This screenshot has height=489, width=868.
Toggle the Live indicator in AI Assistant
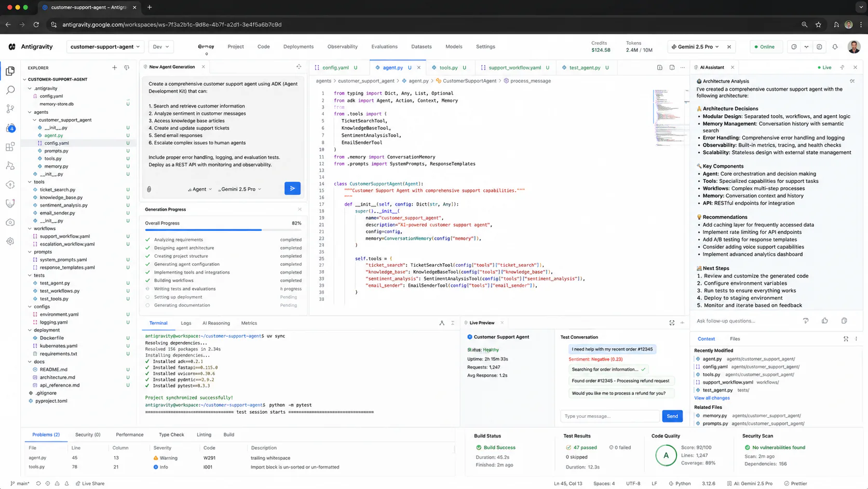(824, 68)
